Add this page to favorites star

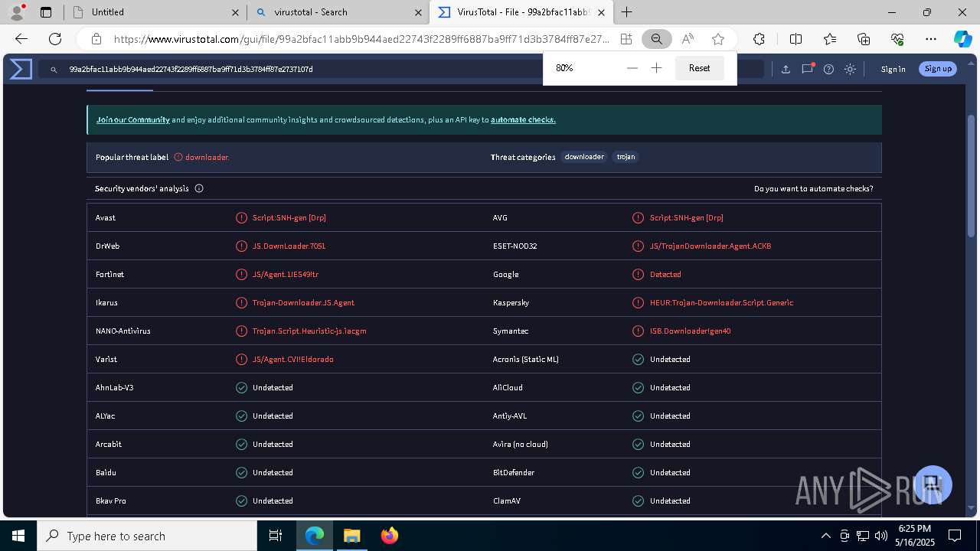(718, 39)
